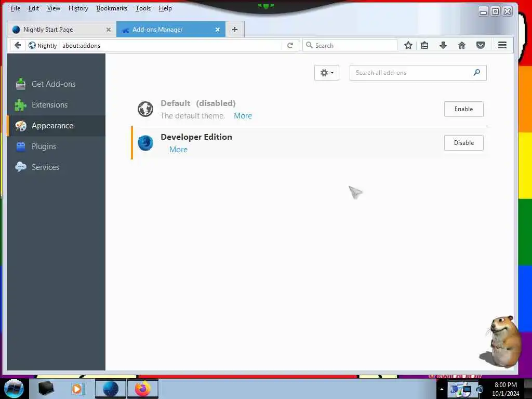This screenshot has width=532, height=399.
Task: Select the Appearance category
Action: pos(56,126)
